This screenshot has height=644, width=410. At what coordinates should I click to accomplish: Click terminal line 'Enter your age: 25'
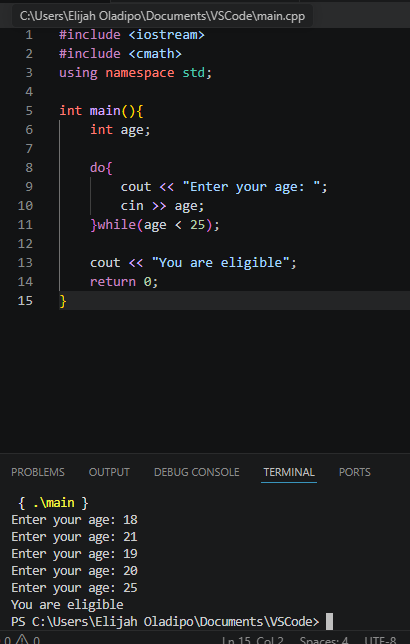(74, 588)
